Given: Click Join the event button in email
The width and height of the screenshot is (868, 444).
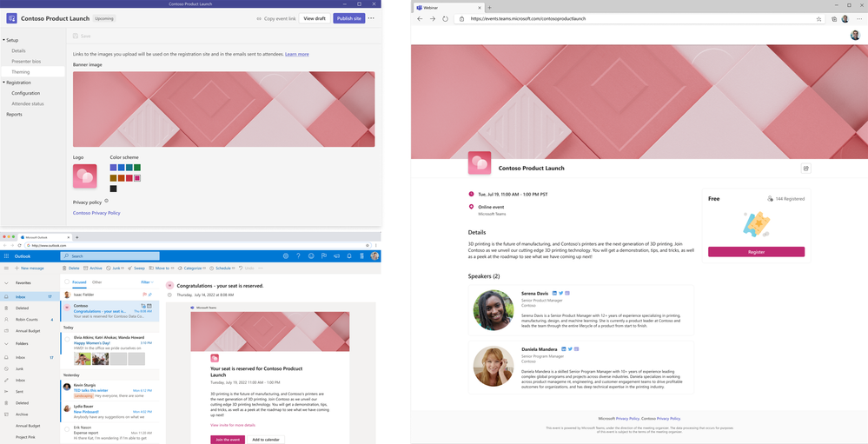Looking at the screenshot, I should pos(228,440).
